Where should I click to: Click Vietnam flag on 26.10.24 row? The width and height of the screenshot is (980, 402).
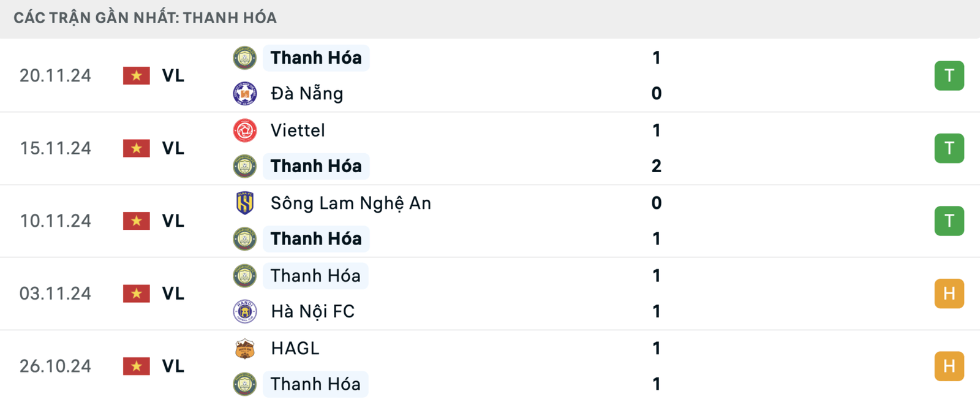point(137,366)
